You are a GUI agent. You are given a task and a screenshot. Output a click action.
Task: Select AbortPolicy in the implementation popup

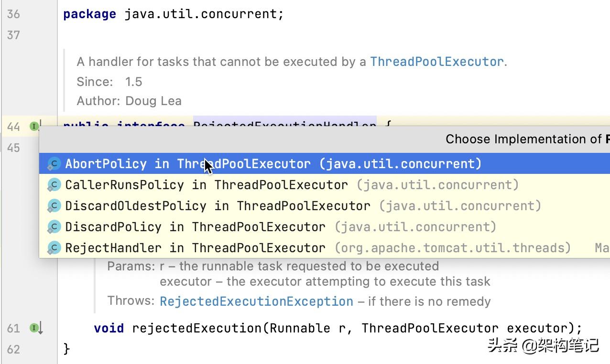tap(191, 163)
